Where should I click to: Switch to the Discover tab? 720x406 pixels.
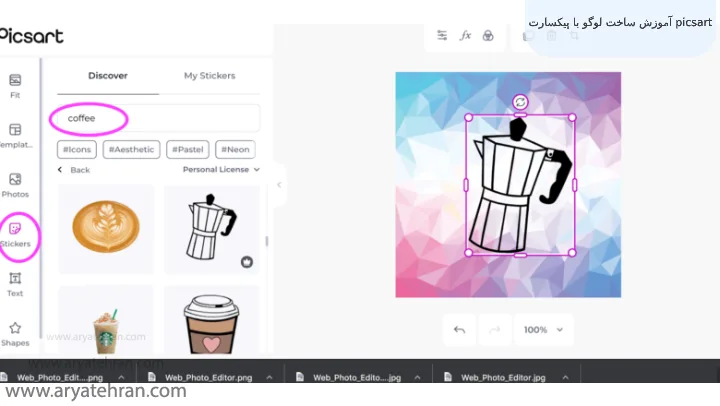(x=108, y=76)
